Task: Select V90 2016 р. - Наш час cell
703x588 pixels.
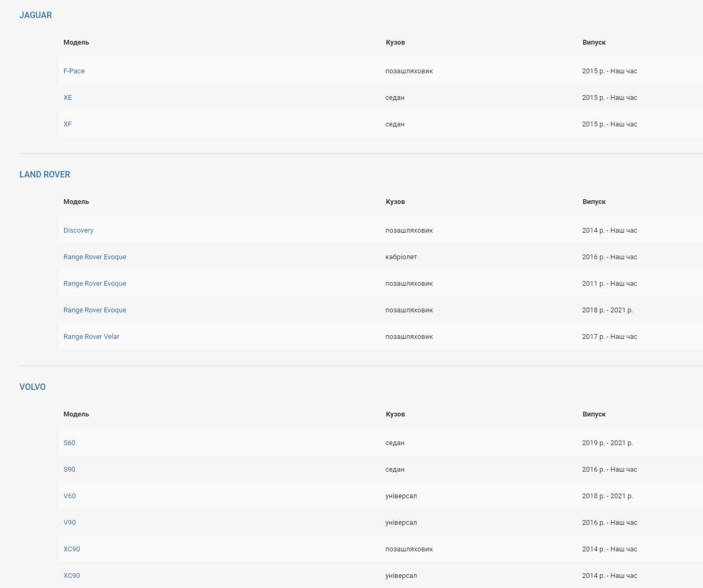Action: point(610,522)
